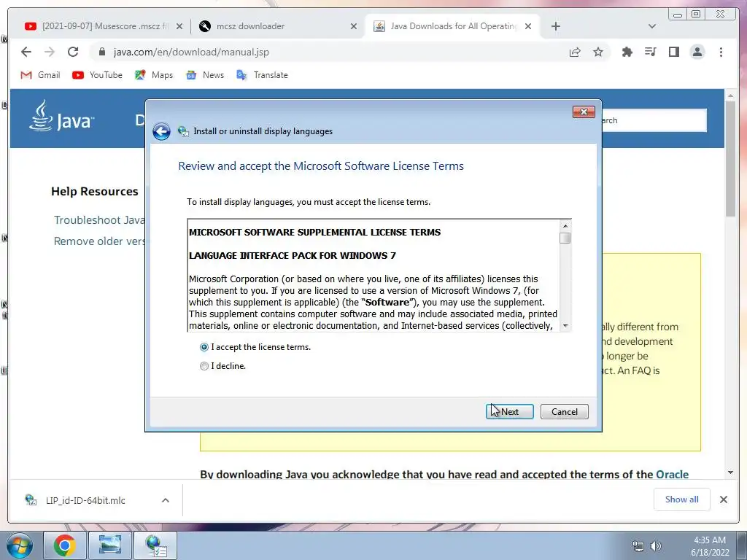Screen dimensions: 747x560
Task: Click license text scroll up arrow
Action: point(565,226)
